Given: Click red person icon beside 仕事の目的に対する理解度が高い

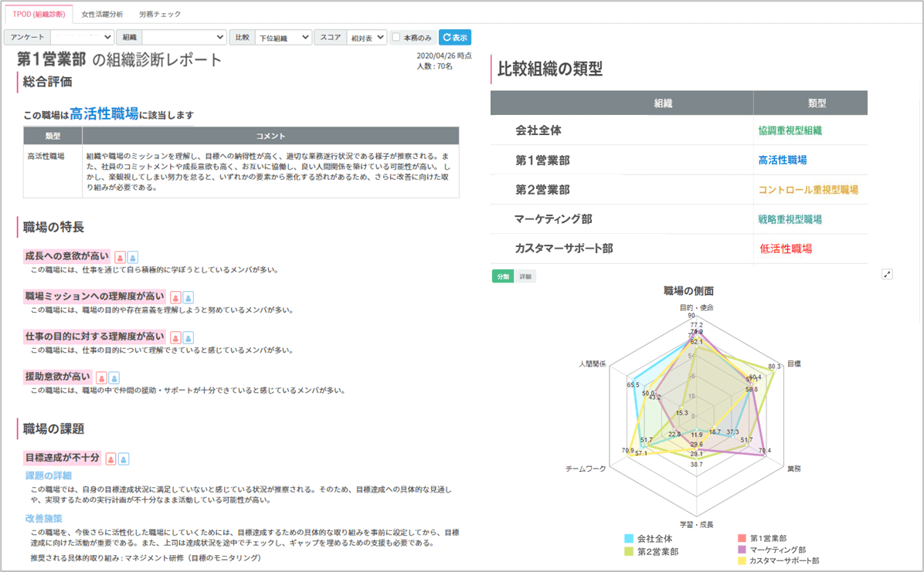Looking at the screenshot, I should click(175, 337).
